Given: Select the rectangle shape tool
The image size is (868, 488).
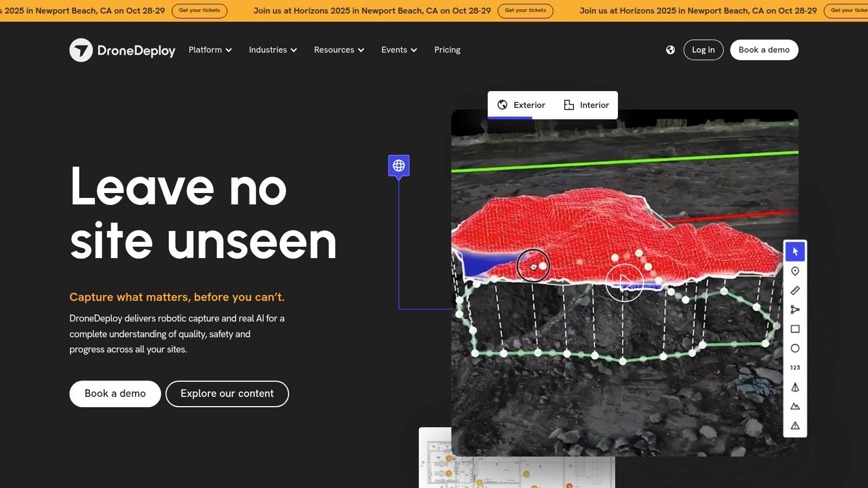Looking at the screenshot, I should [x=795, y=329].
